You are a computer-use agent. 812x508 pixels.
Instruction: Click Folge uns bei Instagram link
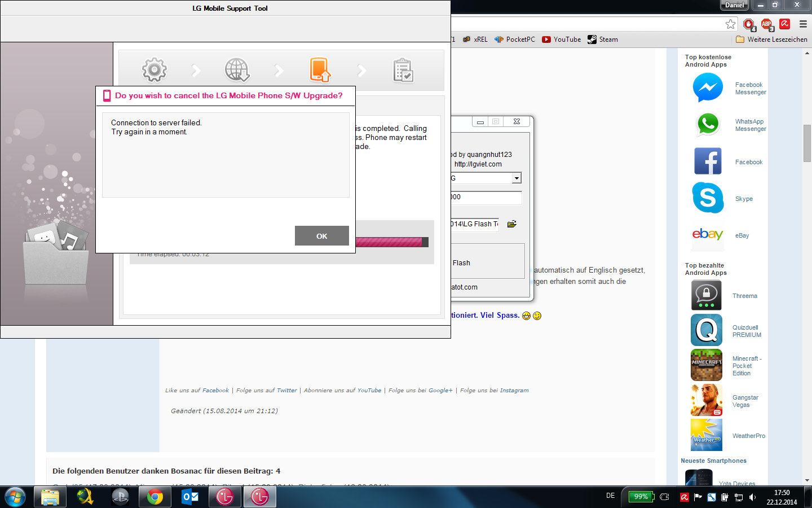pyautogui.click(x=495, y=390)
